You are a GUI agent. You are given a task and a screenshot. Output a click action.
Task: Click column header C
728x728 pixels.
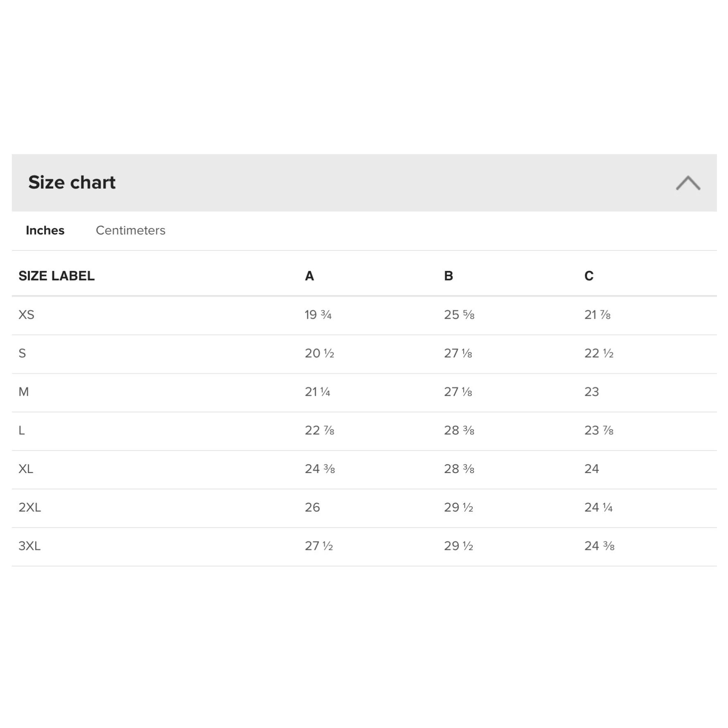point(588,276)
